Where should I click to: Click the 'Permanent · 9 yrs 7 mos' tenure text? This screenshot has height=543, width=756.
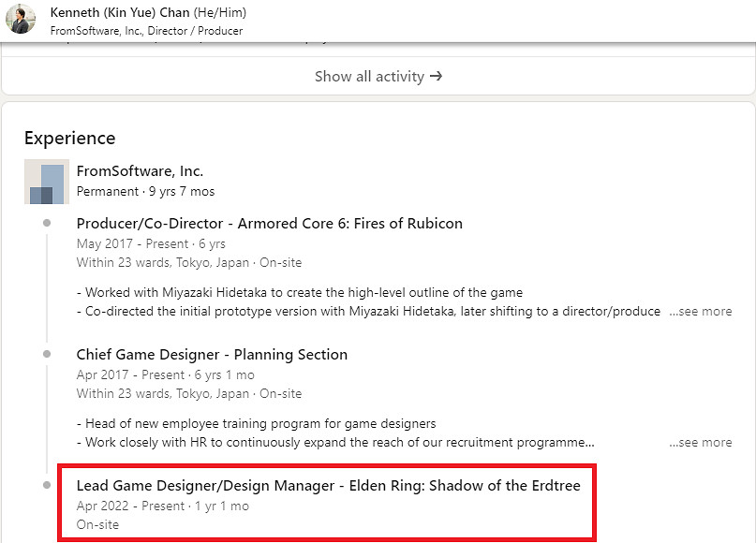click(145, 191)
